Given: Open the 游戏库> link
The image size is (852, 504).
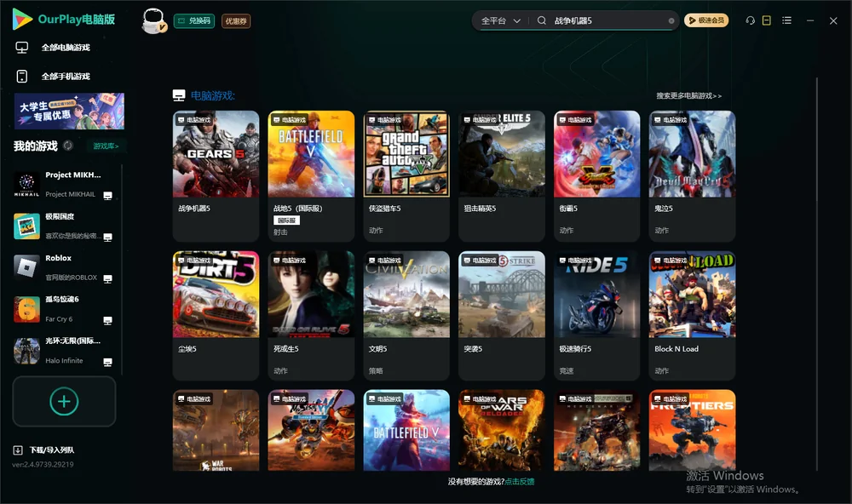Looking at the screenshot, I should pos(106,146).
